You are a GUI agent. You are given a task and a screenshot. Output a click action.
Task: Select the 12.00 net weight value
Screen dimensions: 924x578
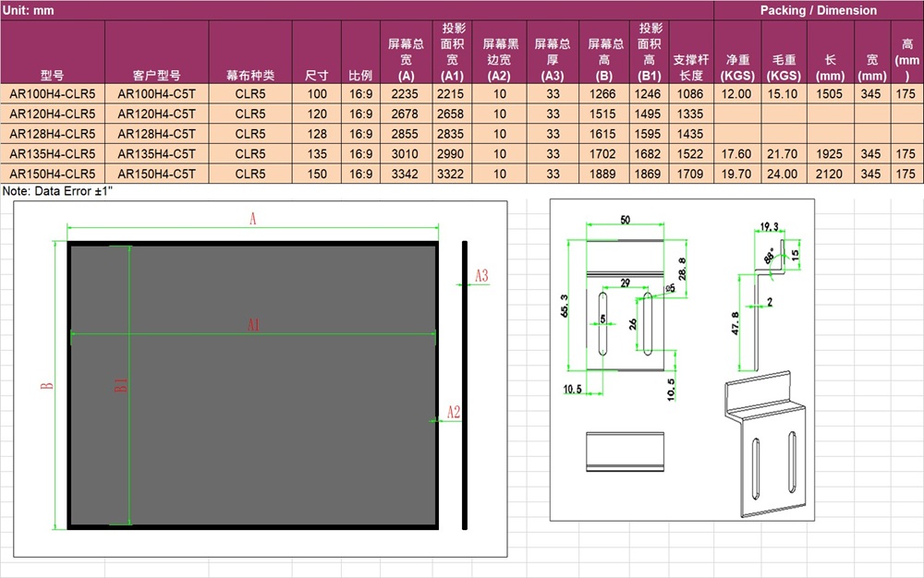click(737, 92)
